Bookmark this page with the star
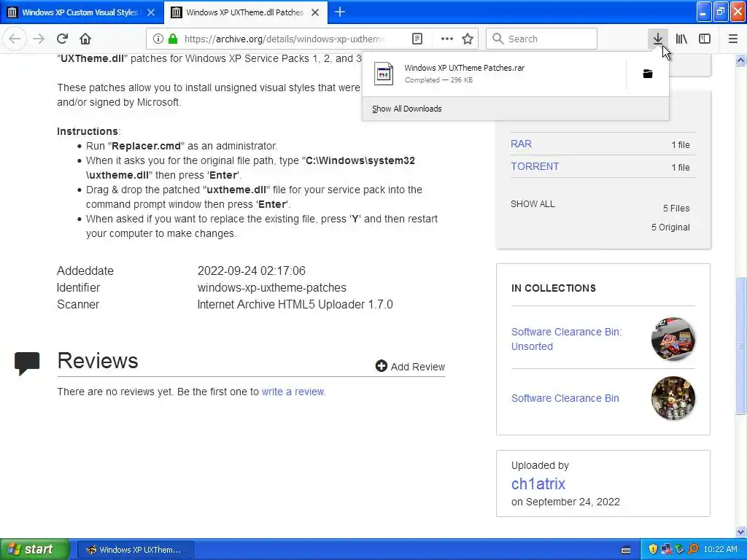747x560 pixels. pos(468,39)
